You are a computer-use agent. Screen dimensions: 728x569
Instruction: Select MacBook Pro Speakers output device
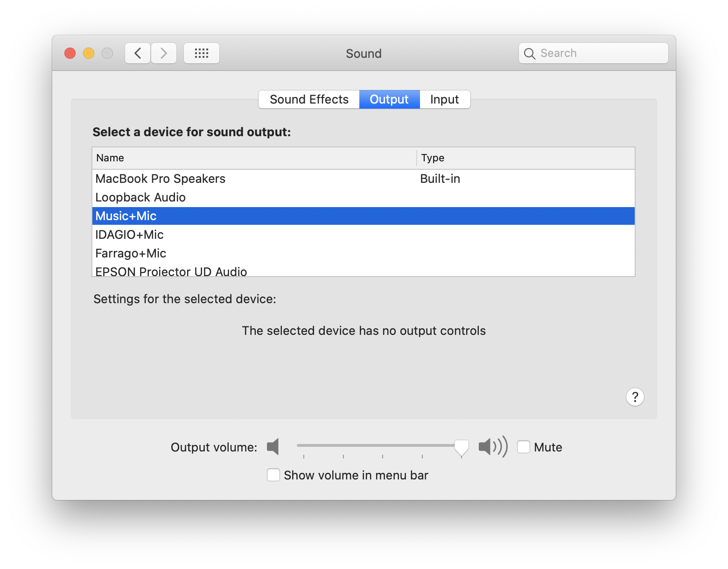pos(364,179)
